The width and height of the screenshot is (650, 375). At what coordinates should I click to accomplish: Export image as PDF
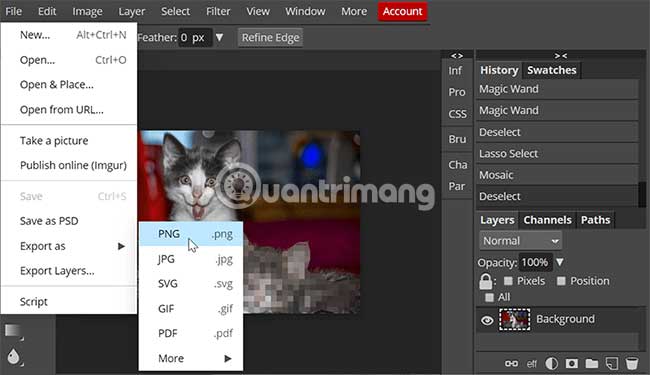[x=191, y=334]
